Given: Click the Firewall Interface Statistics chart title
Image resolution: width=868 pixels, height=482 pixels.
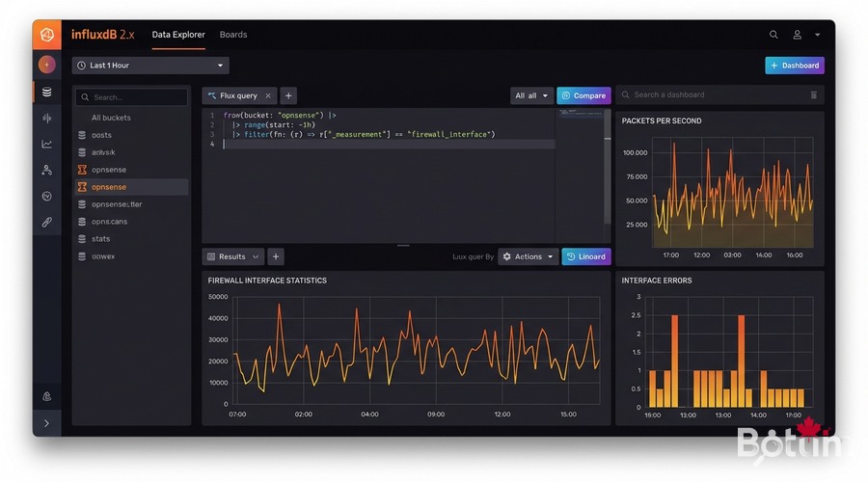Looking at the screenshot, I should 267,281.
